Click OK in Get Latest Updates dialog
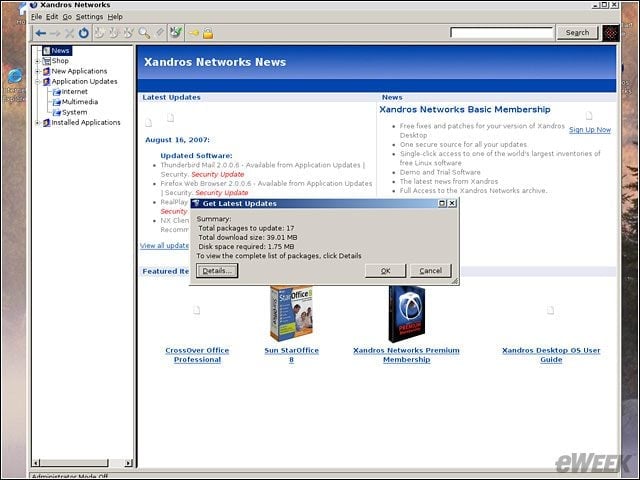 tap(385, 271)
